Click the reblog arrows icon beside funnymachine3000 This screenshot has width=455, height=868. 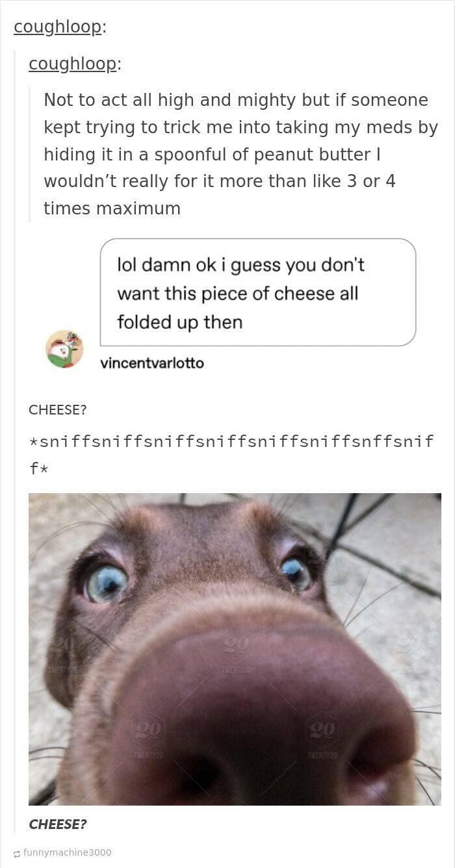coord(17,852)
